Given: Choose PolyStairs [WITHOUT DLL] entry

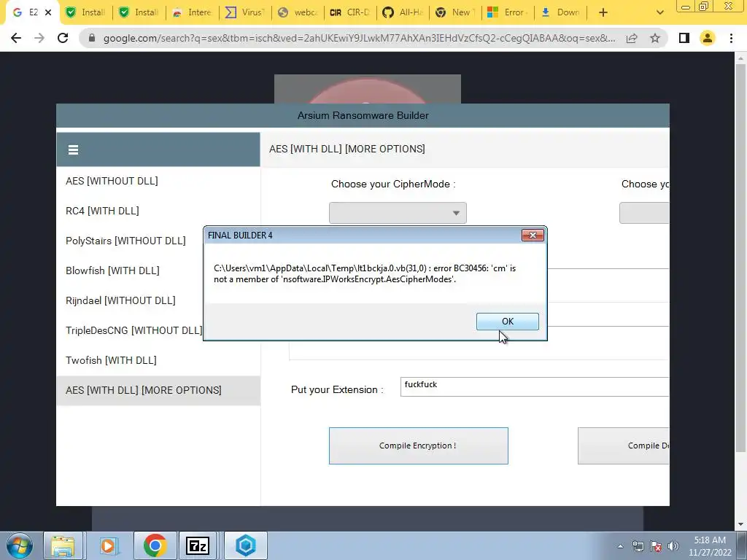Looking at the screenshot, I should (x=125, y=241).
